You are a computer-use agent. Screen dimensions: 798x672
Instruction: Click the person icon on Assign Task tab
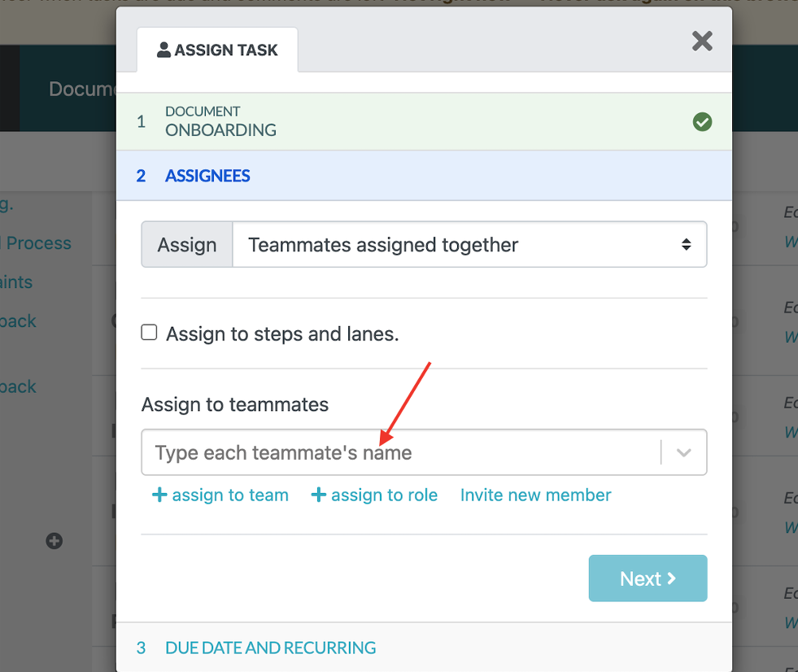tap(164, 50)
